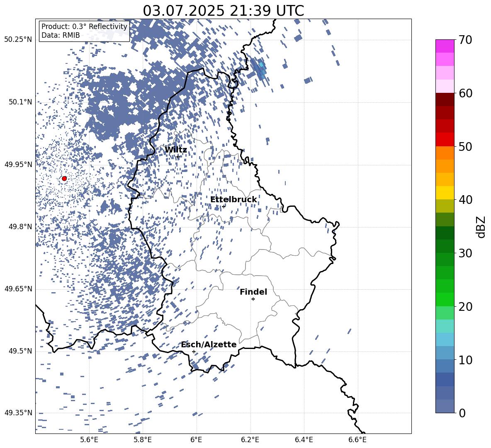
Task: Click the title 03.07.2025 21:39 UTC
Action: tap(223, 11)
